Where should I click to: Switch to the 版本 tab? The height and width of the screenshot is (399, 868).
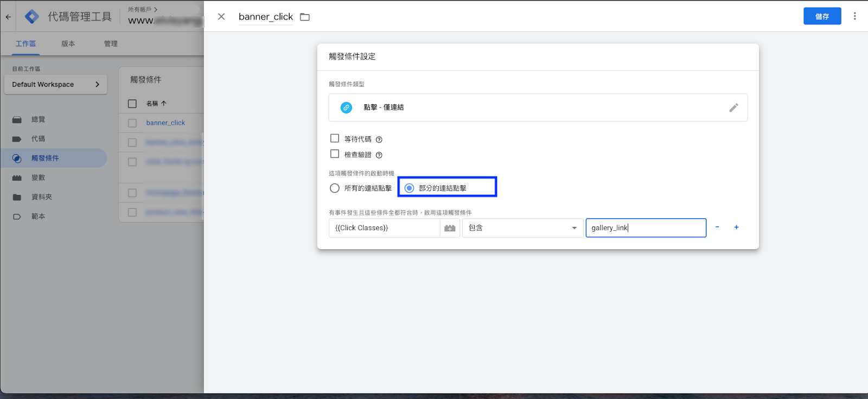(68, 44)
